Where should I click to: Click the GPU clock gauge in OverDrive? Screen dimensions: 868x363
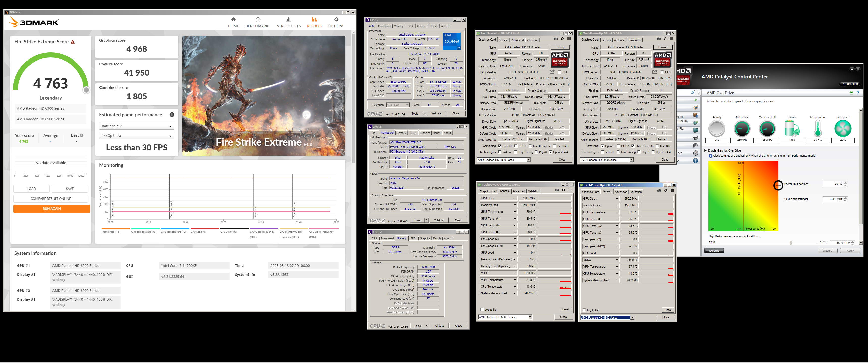742,129
